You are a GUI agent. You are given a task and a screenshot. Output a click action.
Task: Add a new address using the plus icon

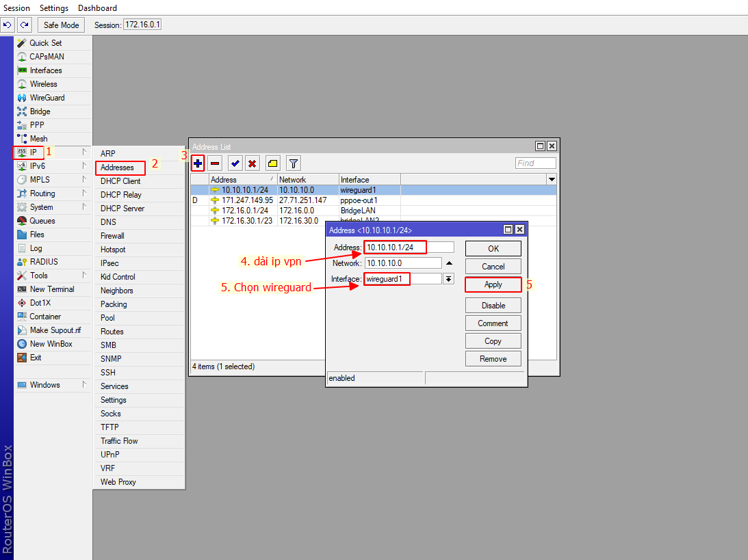tap(197, 163)
